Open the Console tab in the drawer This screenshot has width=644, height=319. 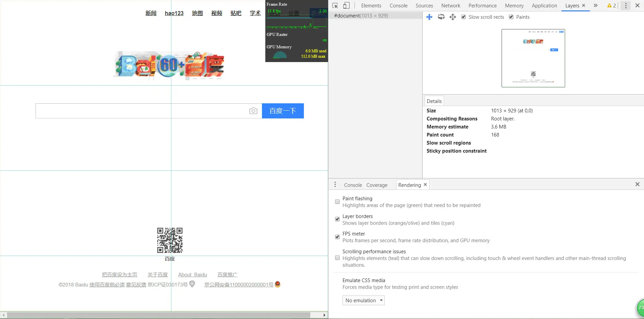click(x=353, y=185)
